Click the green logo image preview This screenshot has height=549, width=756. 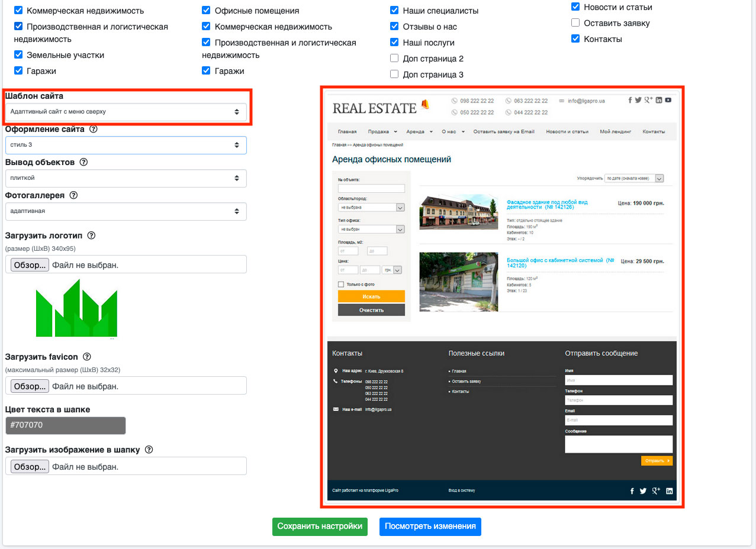click(x=76, y=308)
